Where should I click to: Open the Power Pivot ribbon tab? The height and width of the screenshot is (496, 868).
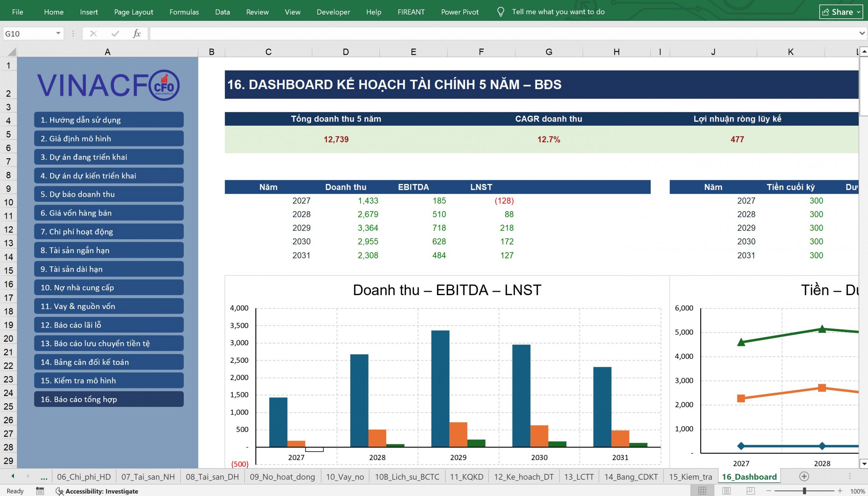pos(459,12)
